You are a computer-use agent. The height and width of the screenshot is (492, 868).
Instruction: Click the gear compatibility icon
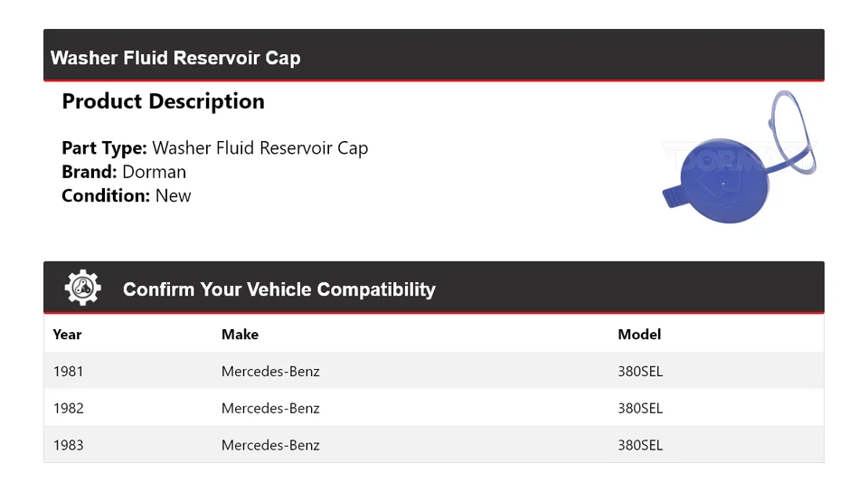point(82,289)
